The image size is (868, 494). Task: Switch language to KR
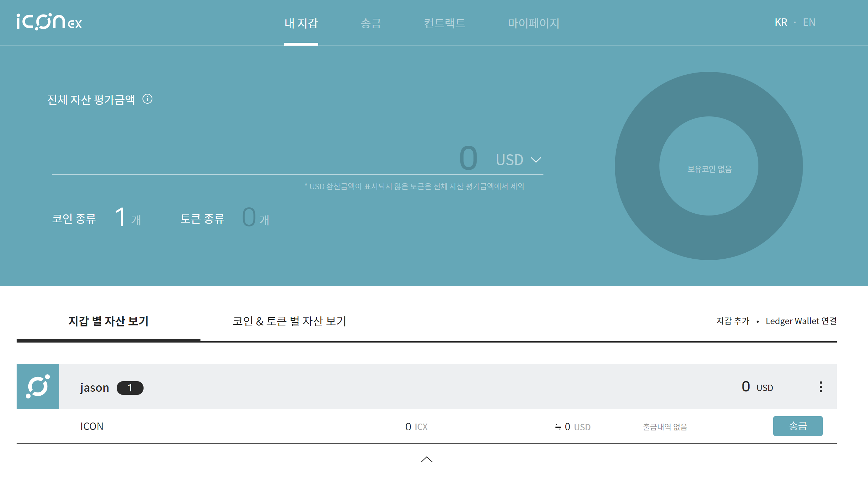tap(781, 22)
